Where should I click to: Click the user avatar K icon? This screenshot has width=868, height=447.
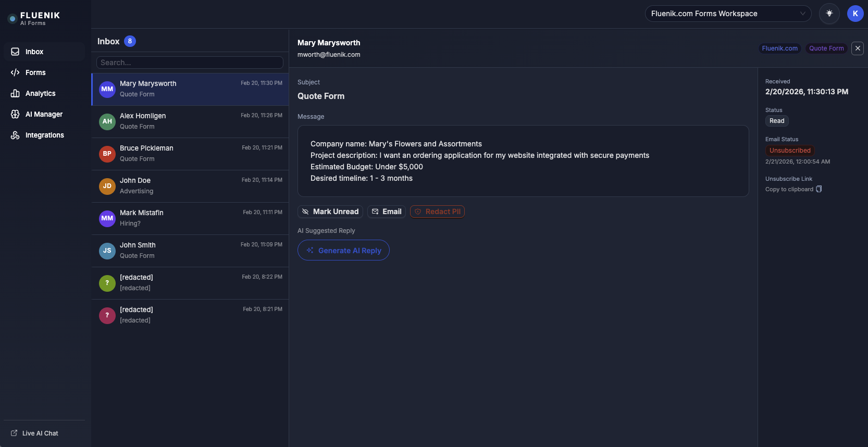[x=855, y=14]
